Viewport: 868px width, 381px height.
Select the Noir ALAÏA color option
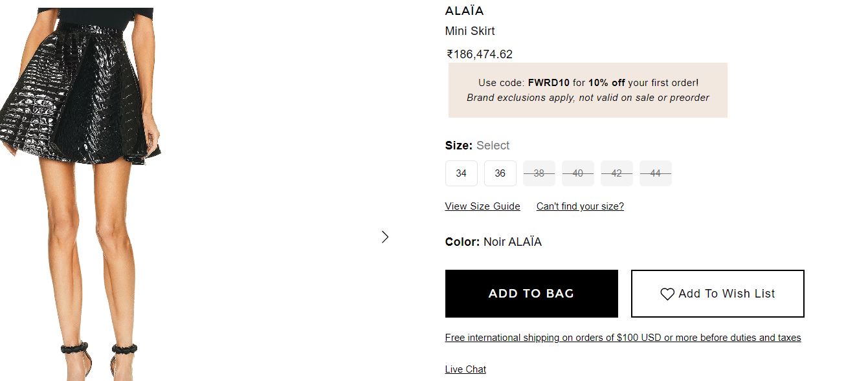point(512,241)
